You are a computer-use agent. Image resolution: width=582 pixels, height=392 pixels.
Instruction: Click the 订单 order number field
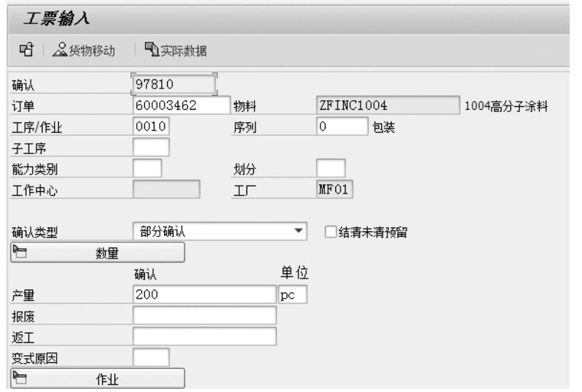pyautogui.click(x=182, y=106)
